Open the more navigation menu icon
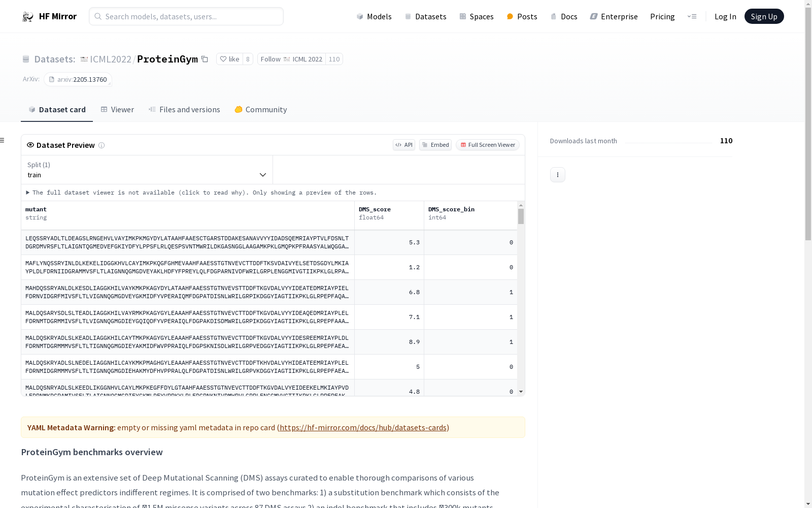812x508 pixels. (x=692, y=16)
